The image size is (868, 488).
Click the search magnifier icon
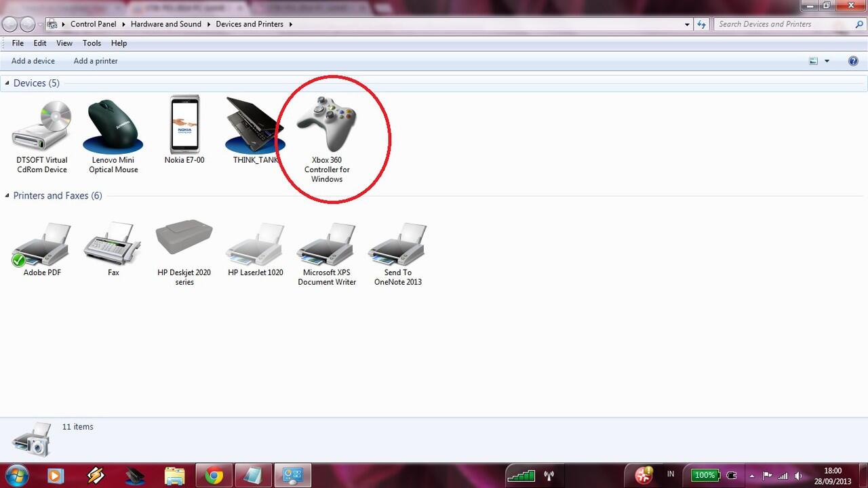[859, 24]
